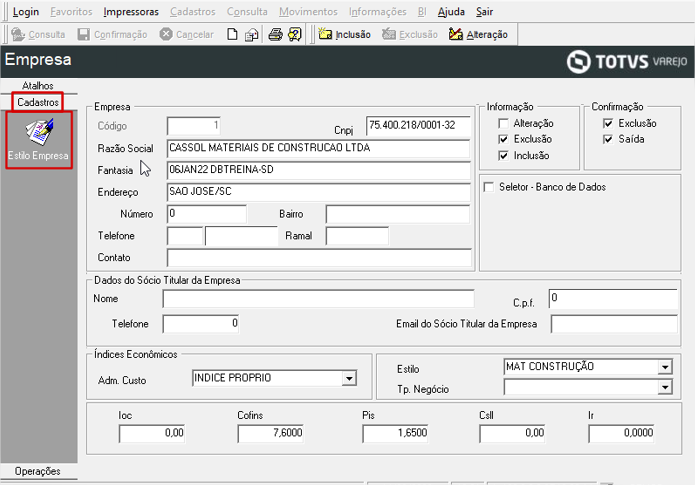
Task: Open the Login menu
Action: (x=26, y=12)
